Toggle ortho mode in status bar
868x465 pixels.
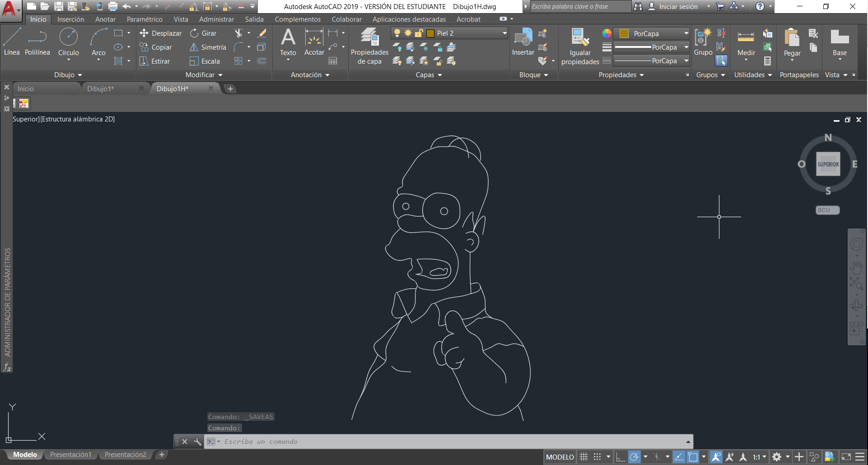click(621, 457)
